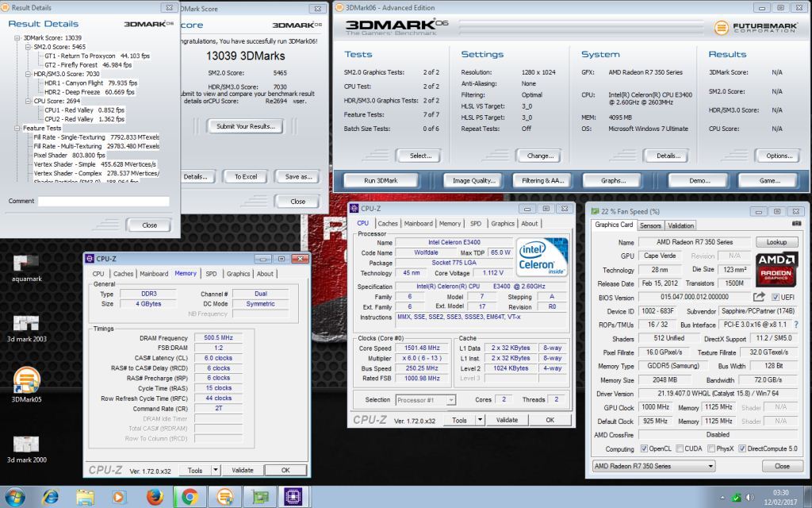Switch to the GPU-Z taskbar item
This screenshot has height=508, width=812.
pyautogui.click(x=259, y=497)
